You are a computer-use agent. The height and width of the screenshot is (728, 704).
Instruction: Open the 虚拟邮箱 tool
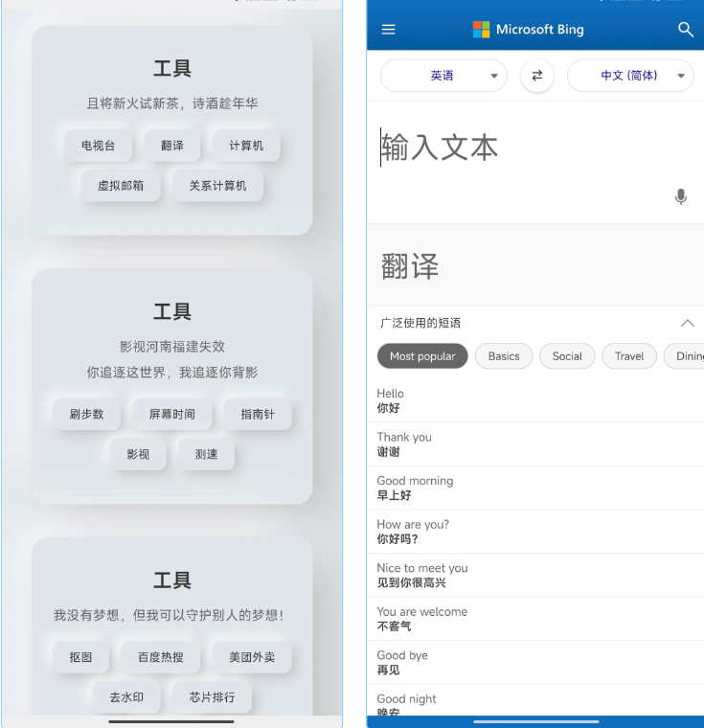click(x=121, y=186)
